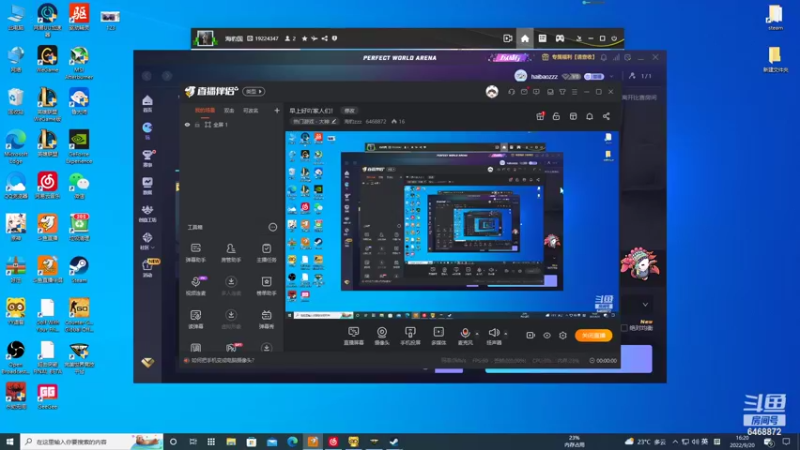Add a screen capture source
Viewport: 800px width, 450px height.
click(354, 336)
